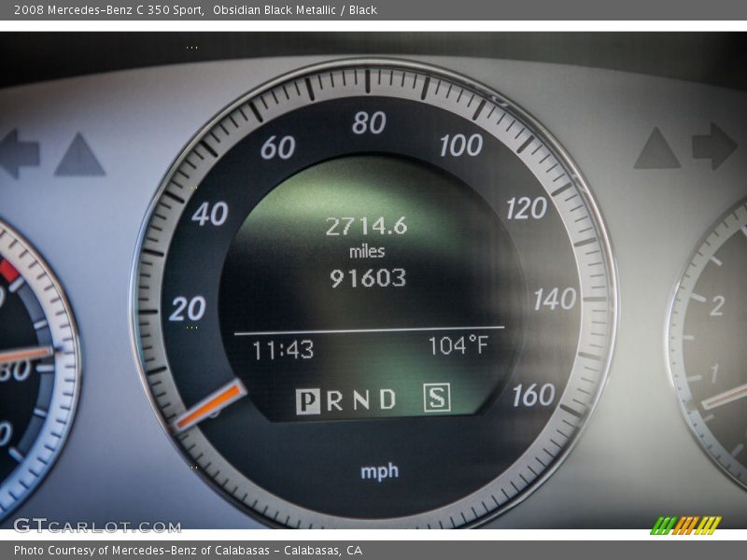Click the 160 mark on speedometer
747x560 pixels.
coord(534,396)
